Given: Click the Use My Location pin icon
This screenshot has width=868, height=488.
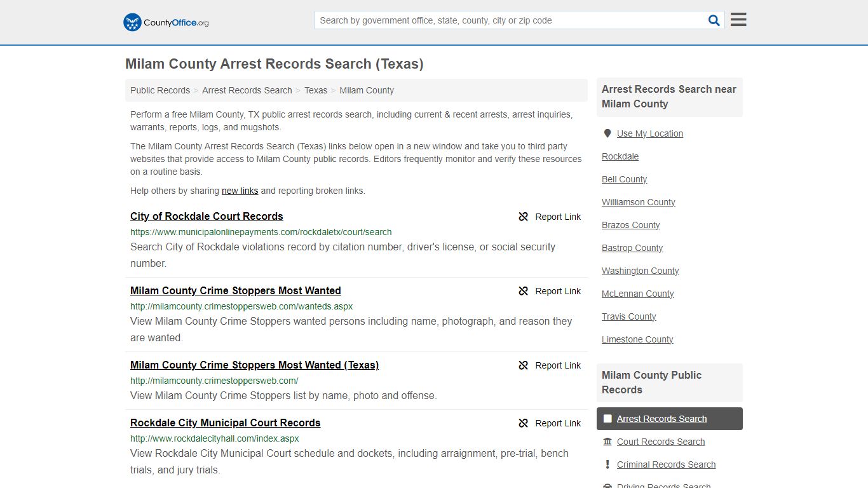Looking at the screenshot, I should (607, 133).
